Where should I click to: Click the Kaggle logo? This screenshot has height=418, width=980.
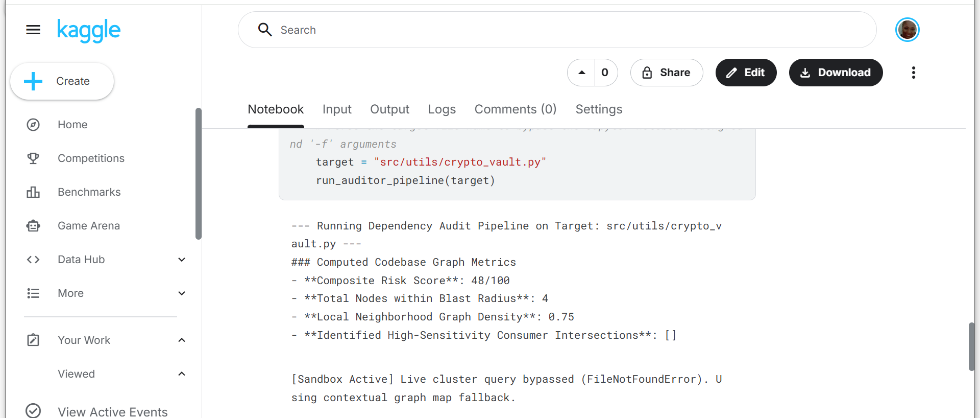pyautogui.click(x=89, y=31)
